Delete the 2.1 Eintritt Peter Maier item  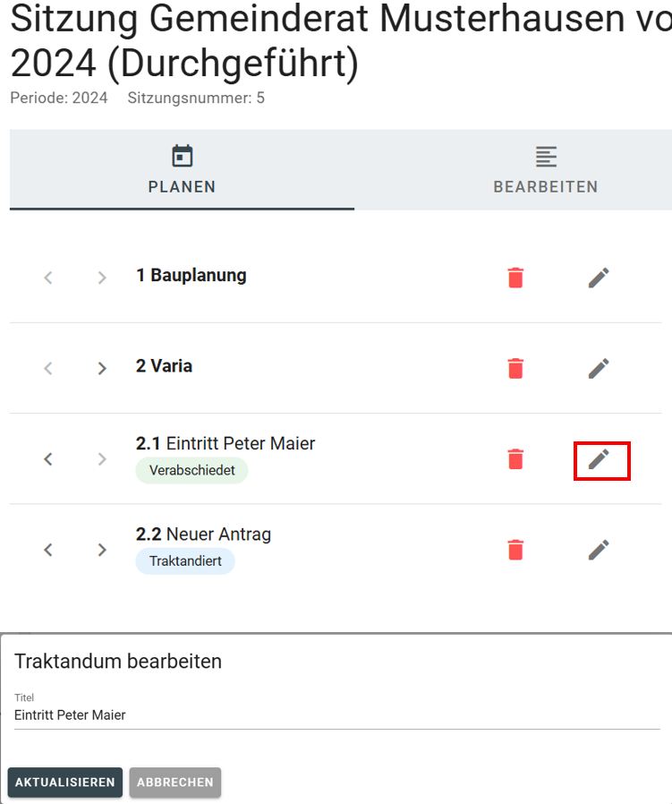(515, 459)
